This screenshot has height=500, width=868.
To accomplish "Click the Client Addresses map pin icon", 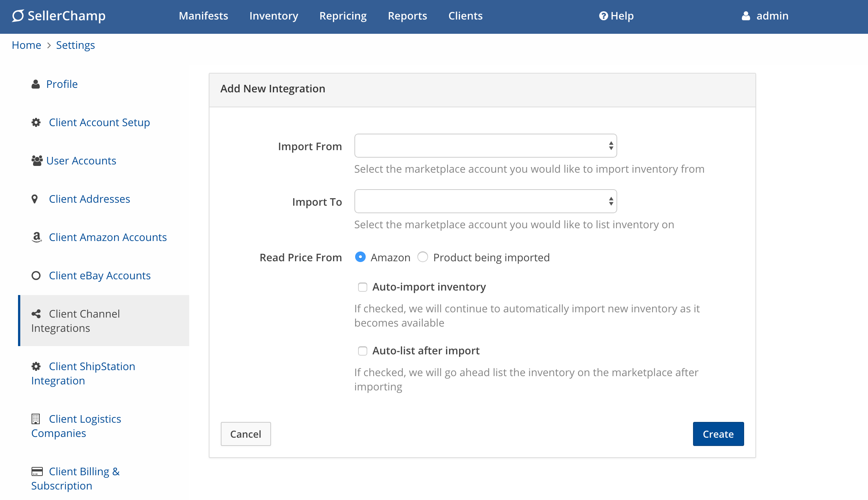I will pos(35,199).
